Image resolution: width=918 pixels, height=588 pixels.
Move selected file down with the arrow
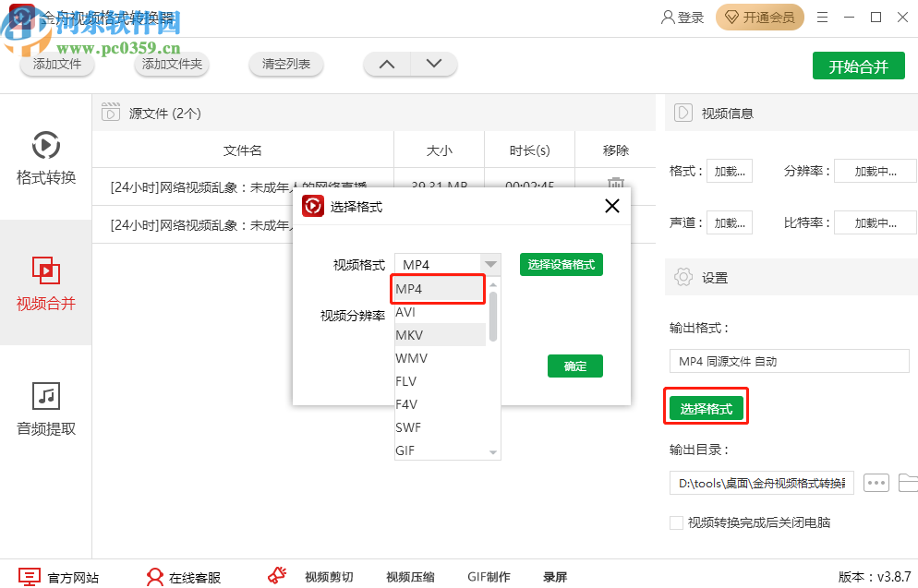[x=434, y=64]
